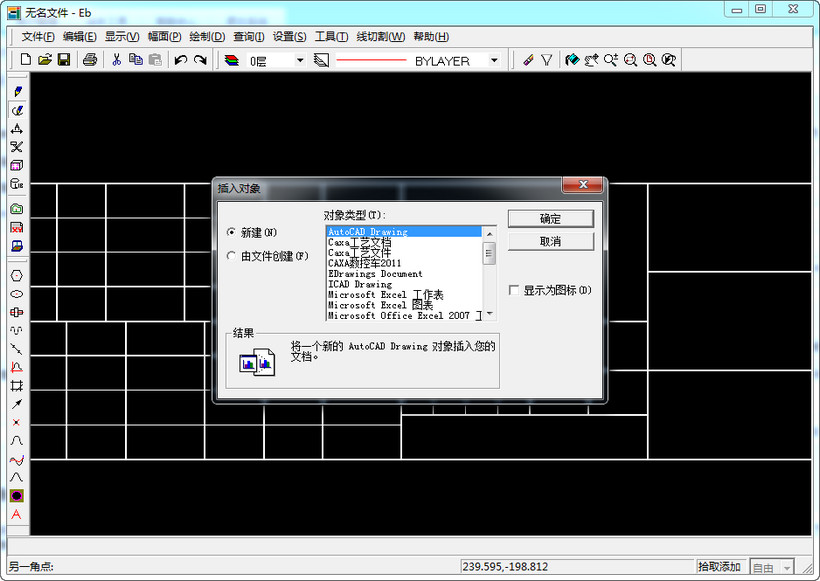This screenshot has width=820, height=581.
Task: Open the layer control stacked-layers icon
Action: [x=232, y=61]
